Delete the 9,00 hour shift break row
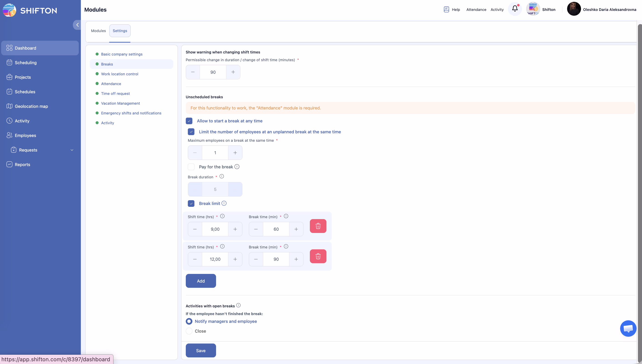 click(x=318, y=226)
